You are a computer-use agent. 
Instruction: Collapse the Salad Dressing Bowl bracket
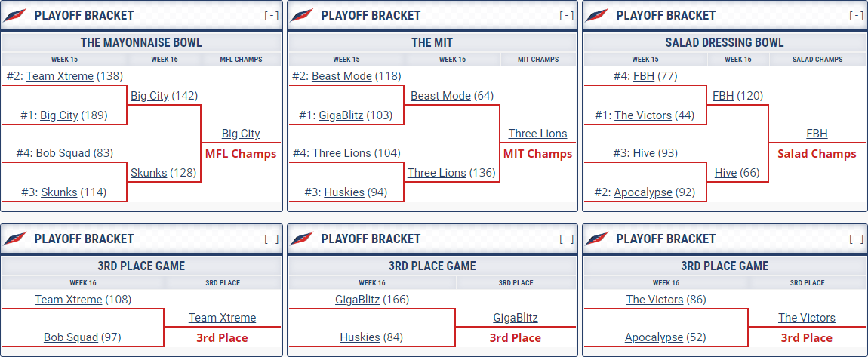(x=856, y=15)
